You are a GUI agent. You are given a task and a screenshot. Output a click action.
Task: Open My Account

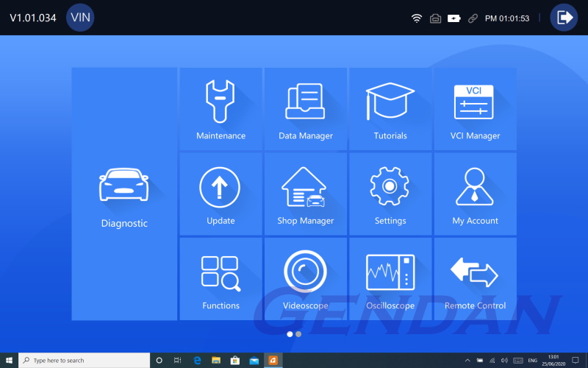click(x=475, y=194)
